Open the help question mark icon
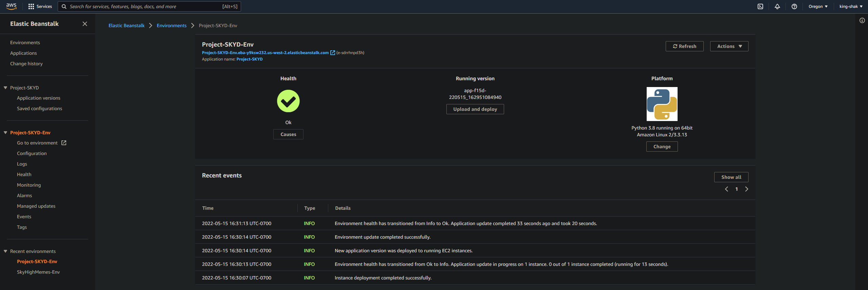 point(794,6)
